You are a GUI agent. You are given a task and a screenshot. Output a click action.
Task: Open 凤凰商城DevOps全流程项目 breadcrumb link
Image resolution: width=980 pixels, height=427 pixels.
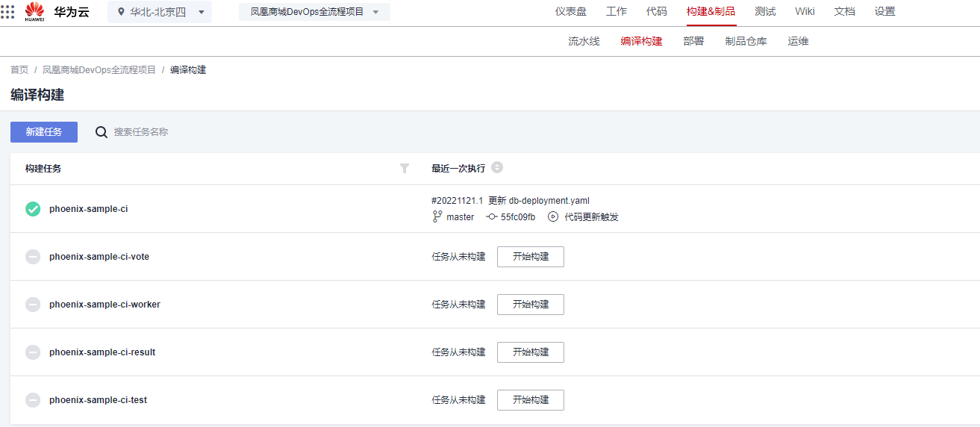point(99,69)
